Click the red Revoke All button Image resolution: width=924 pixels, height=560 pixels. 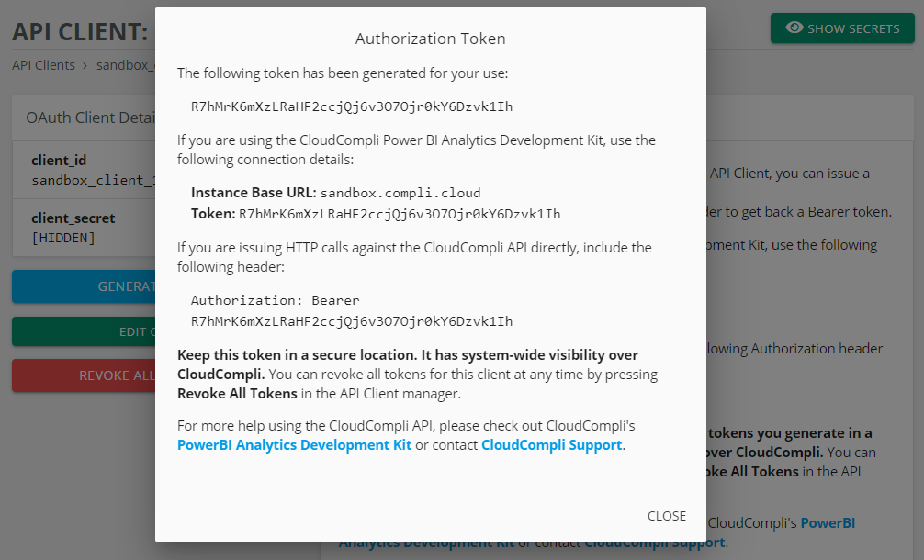click(x=84, y=375)
